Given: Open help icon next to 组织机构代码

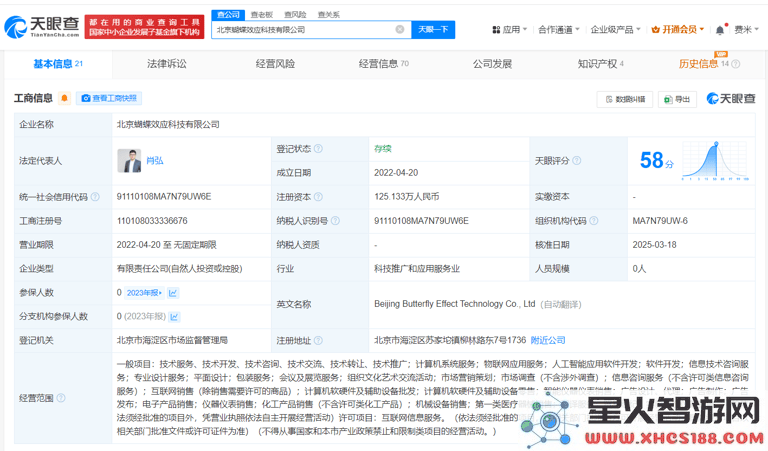Looking at the screenshot, I should (594, 221).
